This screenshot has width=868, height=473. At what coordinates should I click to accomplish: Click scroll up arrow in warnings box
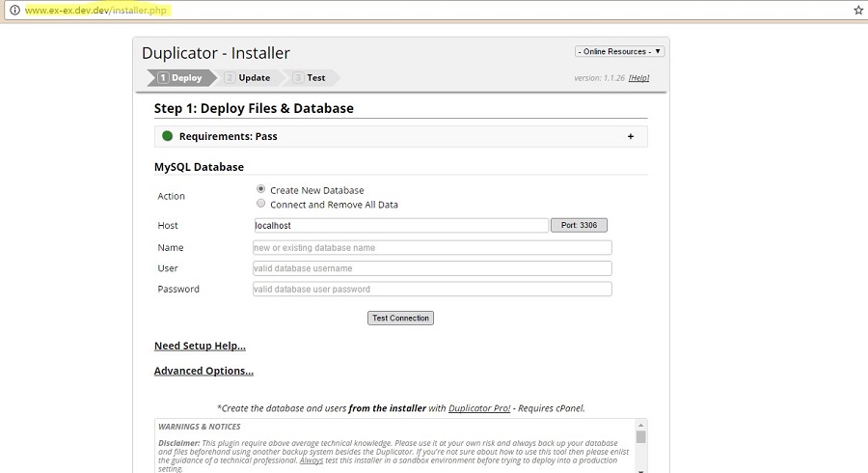(640, 425)
